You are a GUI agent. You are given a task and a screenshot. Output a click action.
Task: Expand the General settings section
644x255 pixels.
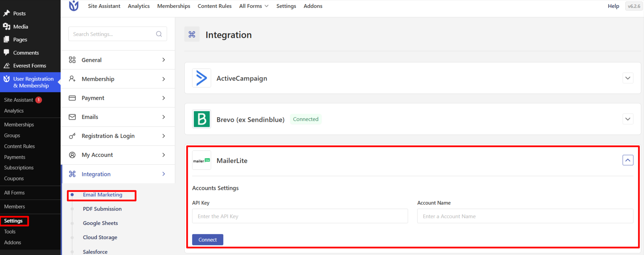click(x=164, y=60)
